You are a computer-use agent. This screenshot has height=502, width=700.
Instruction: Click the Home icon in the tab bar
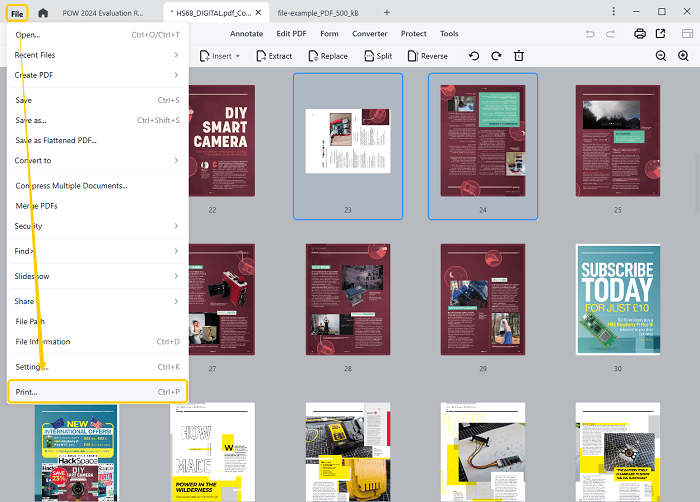[43, 12]
